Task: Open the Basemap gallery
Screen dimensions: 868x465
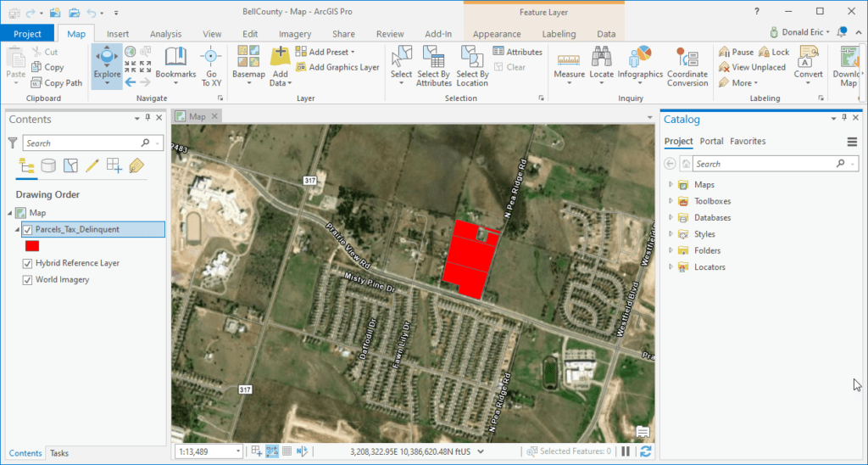Action: pos(248,66)
